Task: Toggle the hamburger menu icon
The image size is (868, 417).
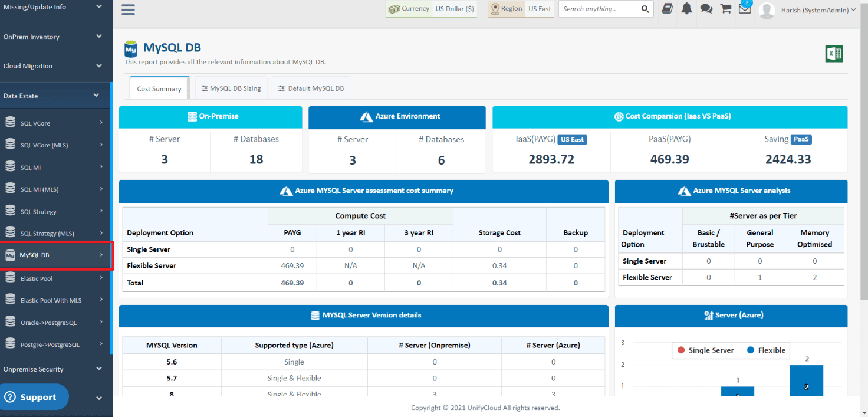Action: [128, 9]
